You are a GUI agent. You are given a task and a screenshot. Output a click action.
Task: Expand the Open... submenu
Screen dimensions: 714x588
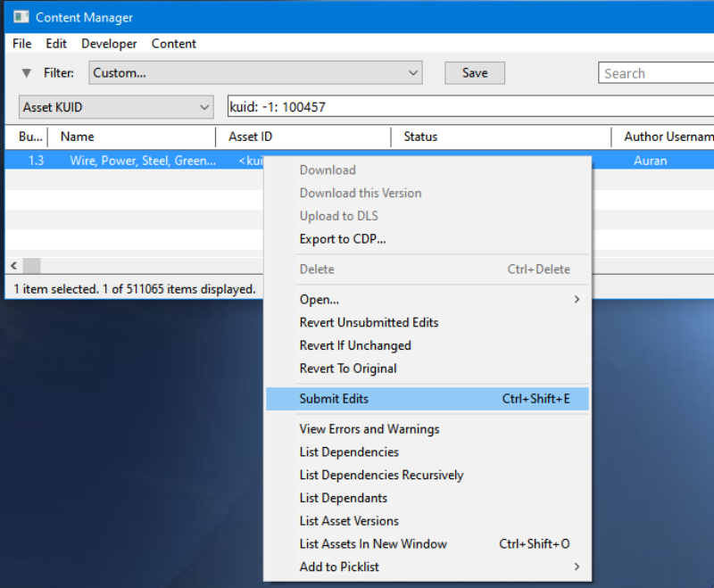click(428, 300)
